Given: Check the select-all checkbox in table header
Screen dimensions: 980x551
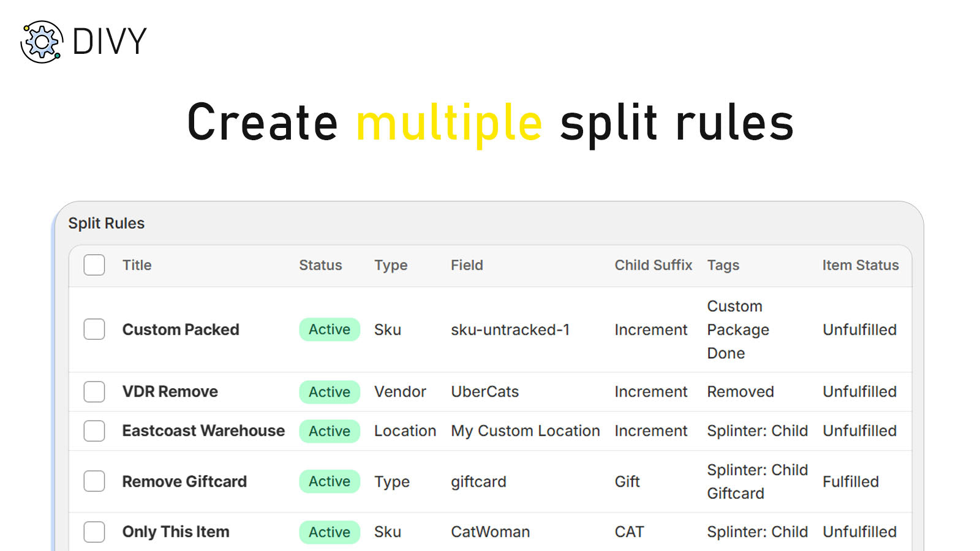Looking at the screenshot, I should tap(94, 265).
